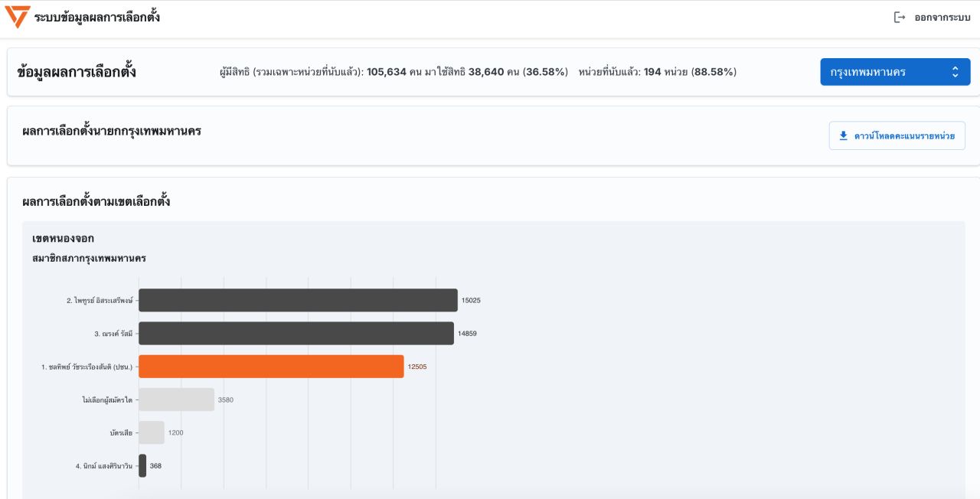Click the เขตหนองจอก district heading
Image resolution: width=980 pixels, height=499 pixels.
pos(63,239)
